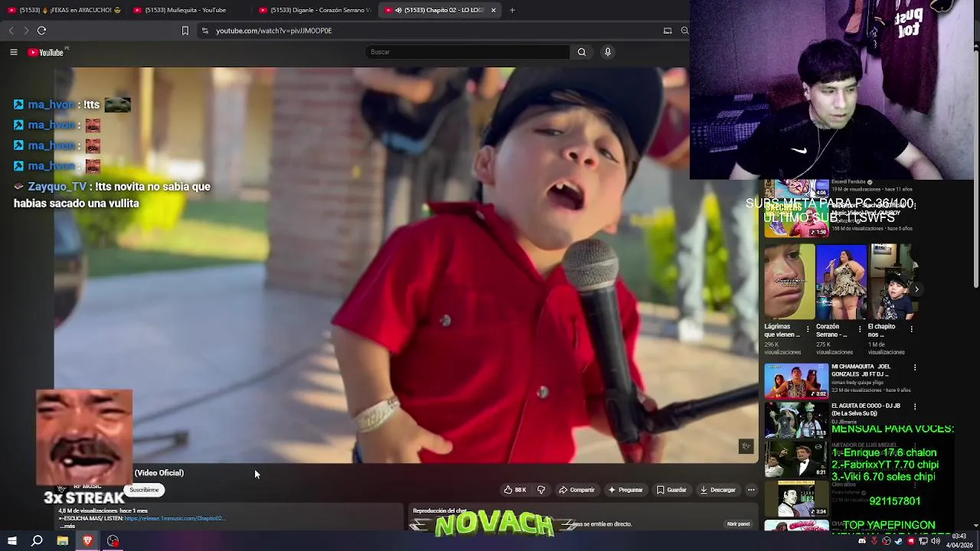Click Brave browser icon in the taskbar
Screen dimensions: 980x551
pos(87,541)
